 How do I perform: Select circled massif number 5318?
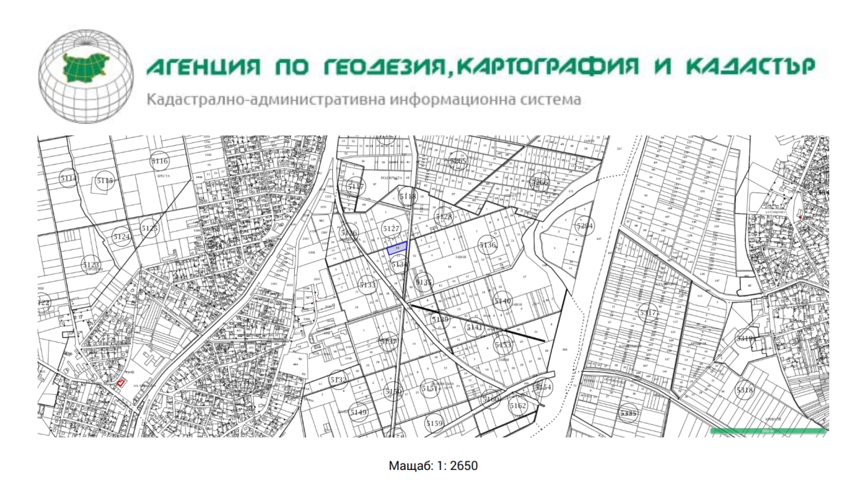745,390
